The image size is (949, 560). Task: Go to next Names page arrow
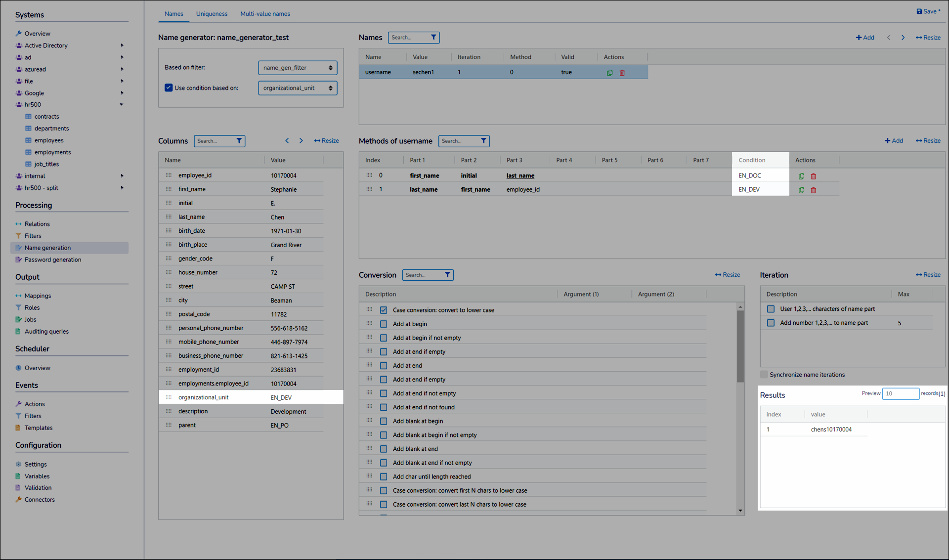click(903, 38)
